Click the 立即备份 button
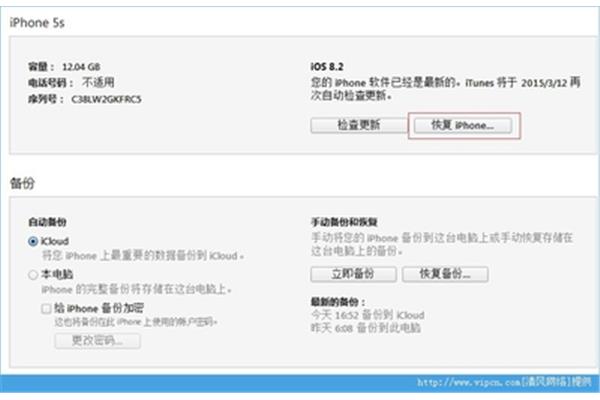This screenshot has width=600, height=400. pos(353,274)
